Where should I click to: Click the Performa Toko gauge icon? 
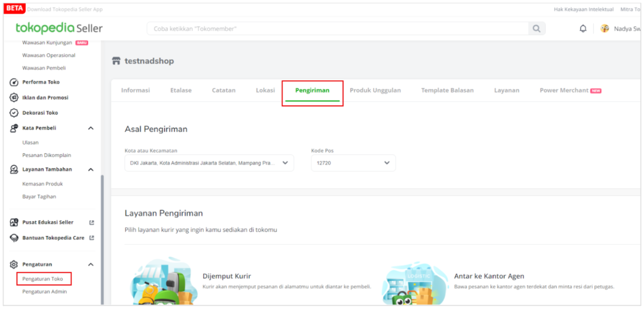click(14, 82)
